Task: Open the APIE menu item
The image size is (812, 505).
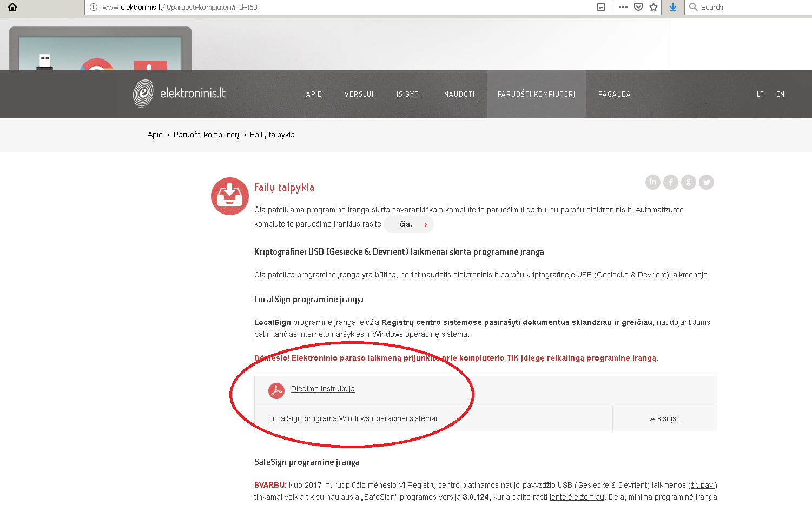Action: pyautogui.click(x=314, y=94)
